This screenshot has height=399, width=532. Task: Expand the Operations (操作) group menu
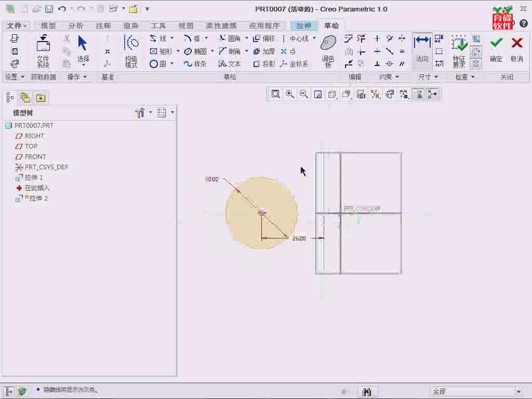tap(77, 77)
